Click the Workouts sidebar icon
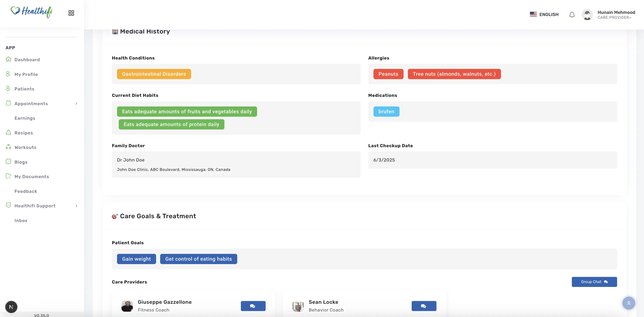644x317 pixels. coord(9,147)
